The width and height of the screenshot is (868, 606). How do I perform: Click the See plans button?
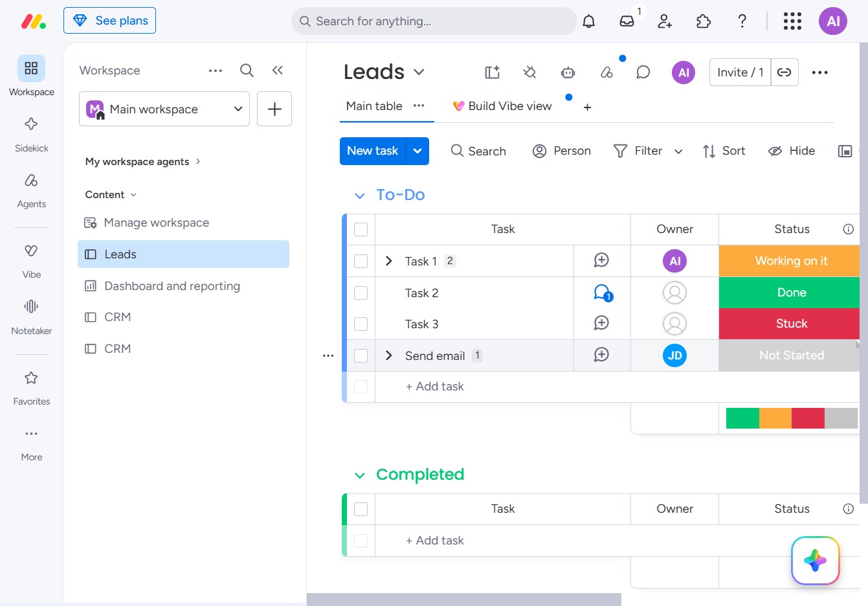click(109, 21)
